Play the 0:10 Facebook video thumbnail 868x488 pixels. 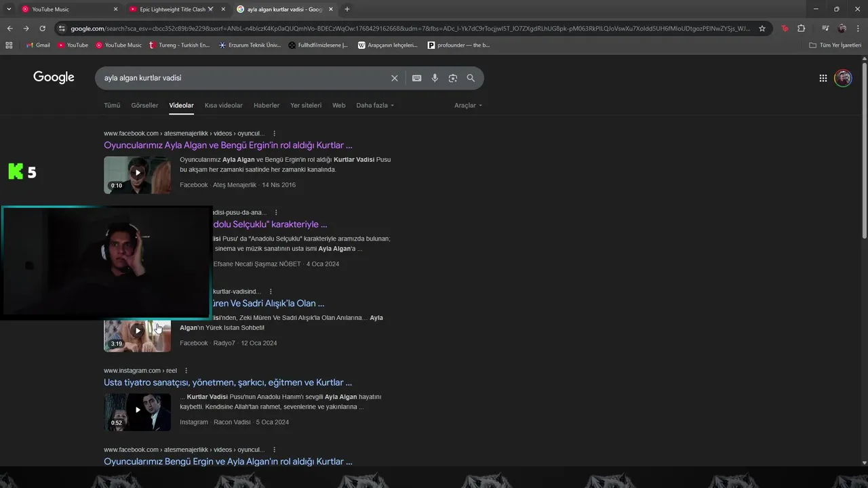coord(137,175)
